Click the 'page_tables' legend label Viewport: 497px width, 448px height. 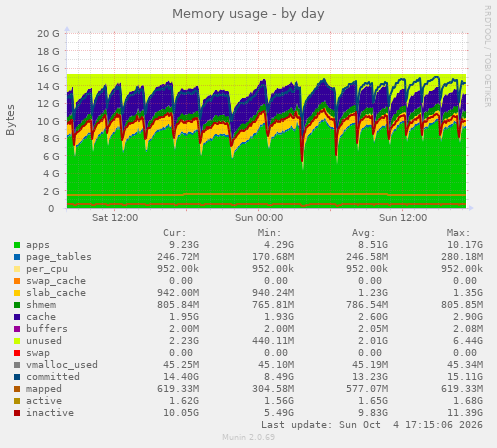click(x=59, y=257)
